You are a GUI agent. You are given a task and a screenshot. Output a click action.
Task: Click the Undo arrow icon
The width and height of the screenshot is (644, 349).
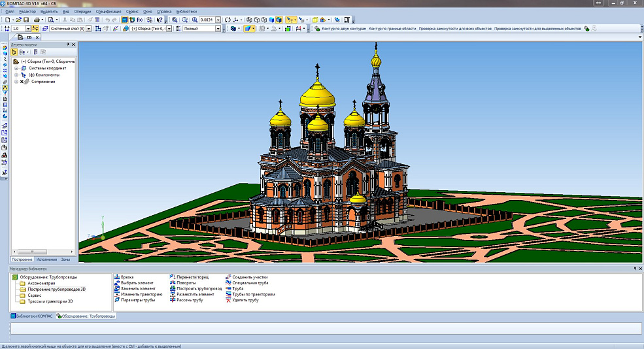pos(108,20)
